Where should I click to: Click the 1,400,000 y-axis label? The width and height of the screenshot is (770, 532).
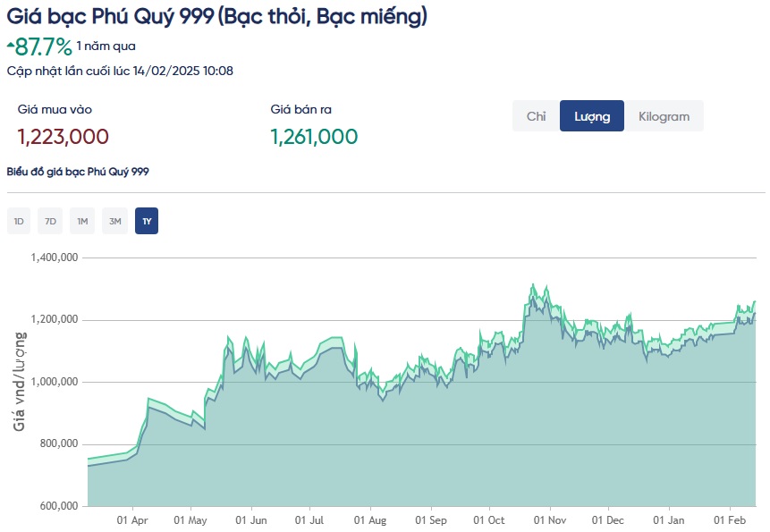(55, 258)
